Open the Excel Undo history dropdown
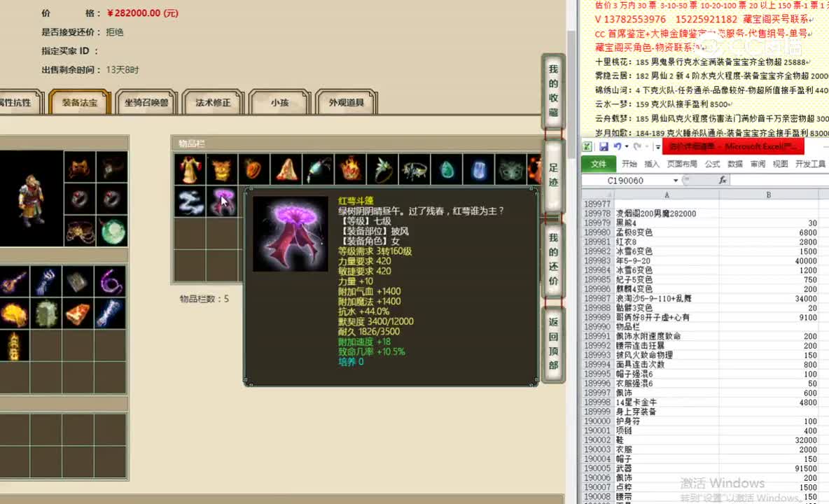Image resolution: width=829 pixels, height=504 pixels. [627, 146]
